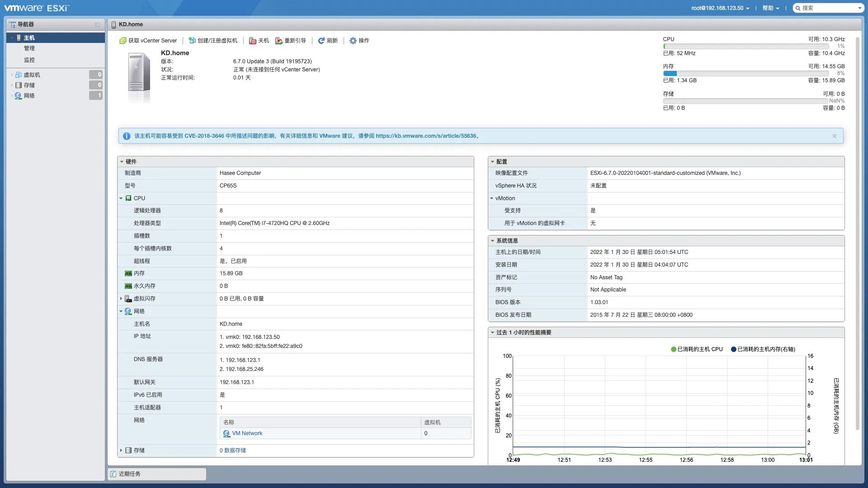Open monitor (监控) under host
This screenshot has height=488, width=868.
(29, 60)
